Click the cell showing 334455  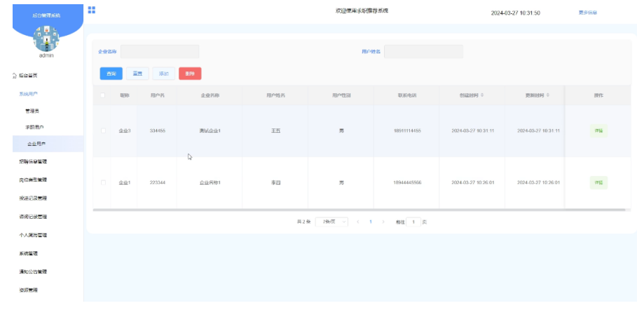[157, 130]
